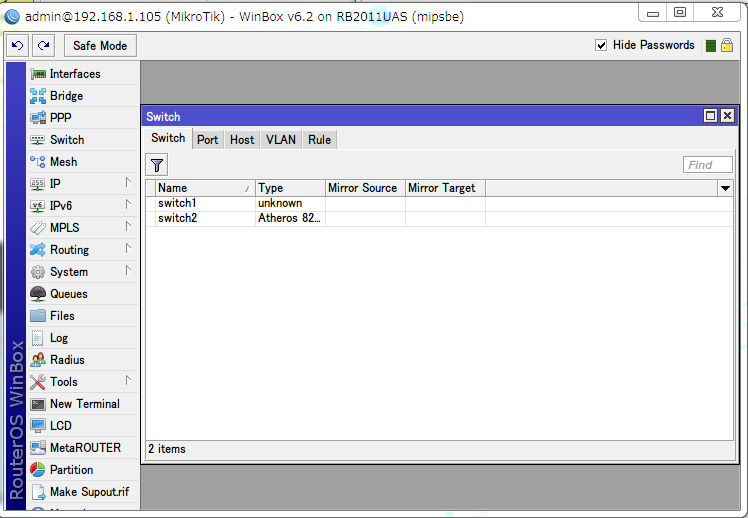Sort by the Name column header
Screen dimensions: 748x518
pyautogui.click(x=205, y=188)
